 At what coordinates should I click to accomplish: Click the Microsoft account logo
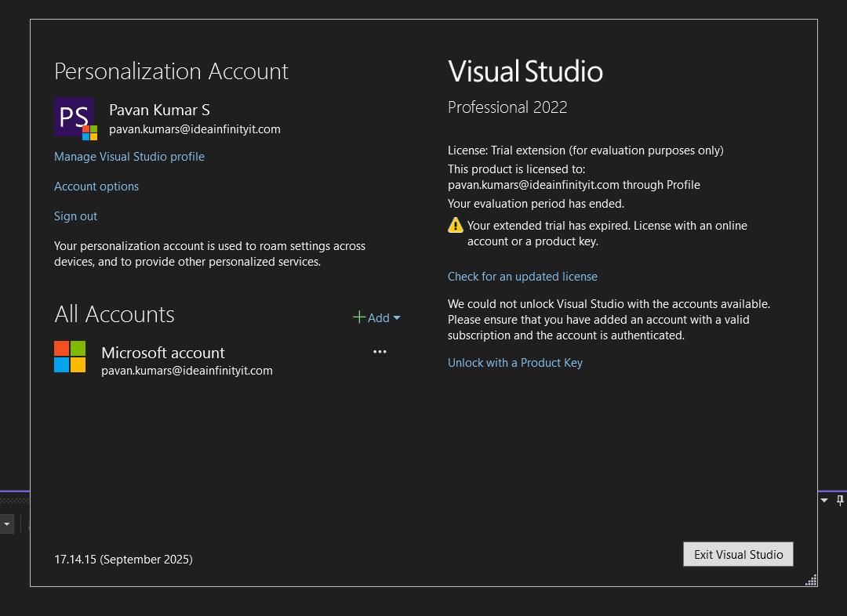click(70, 357)
